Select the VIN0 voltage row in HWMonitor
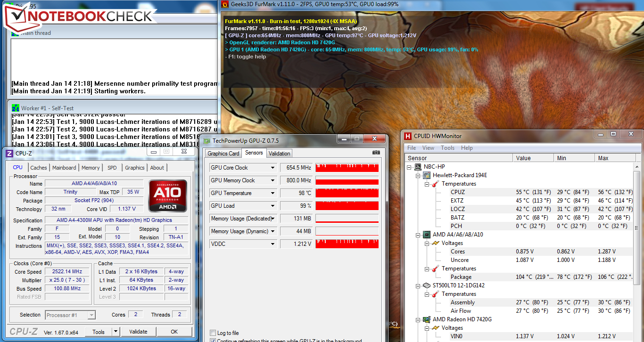Viewport: 644px width, 342px height. [520, 336]
